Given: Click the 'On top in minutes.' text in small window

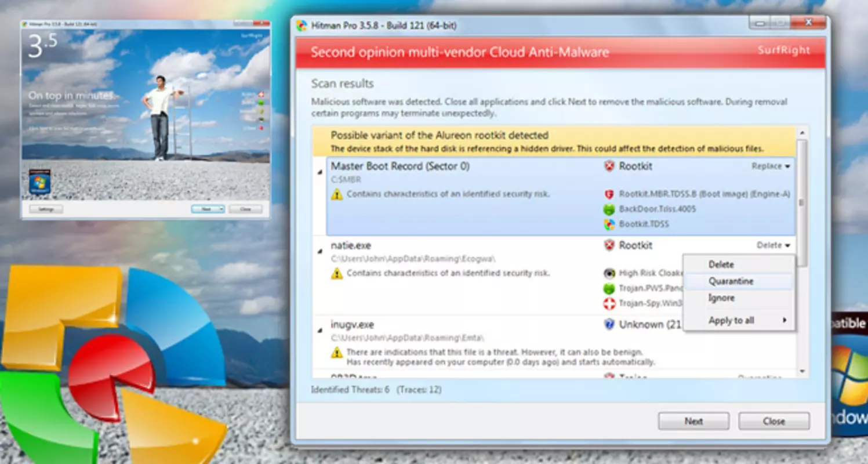Looking at the screenshot, I should pos(71,96).
